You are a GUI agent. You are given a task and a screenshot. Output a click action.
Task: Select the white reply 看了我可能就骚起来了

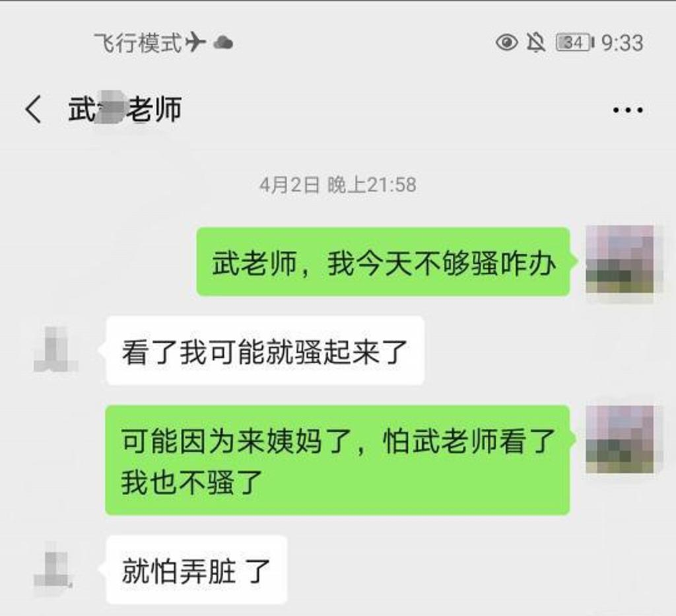tap(265, 351)
